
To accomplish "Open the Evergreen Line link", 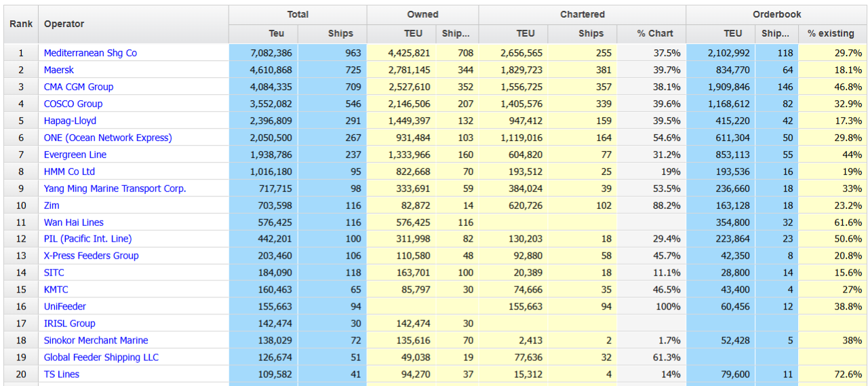I will (x=75, y=155).
